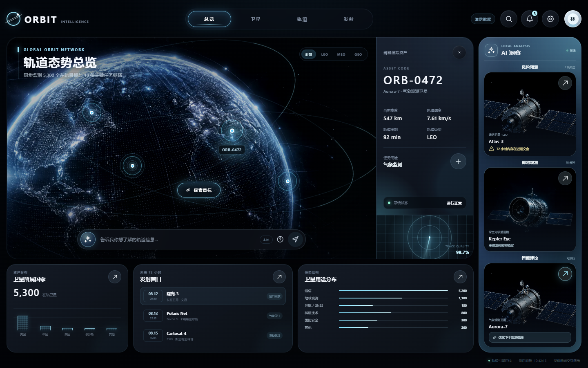Select the 全部 orbit filter
This screenshot has width=588, height=368.
pos(308,54)
